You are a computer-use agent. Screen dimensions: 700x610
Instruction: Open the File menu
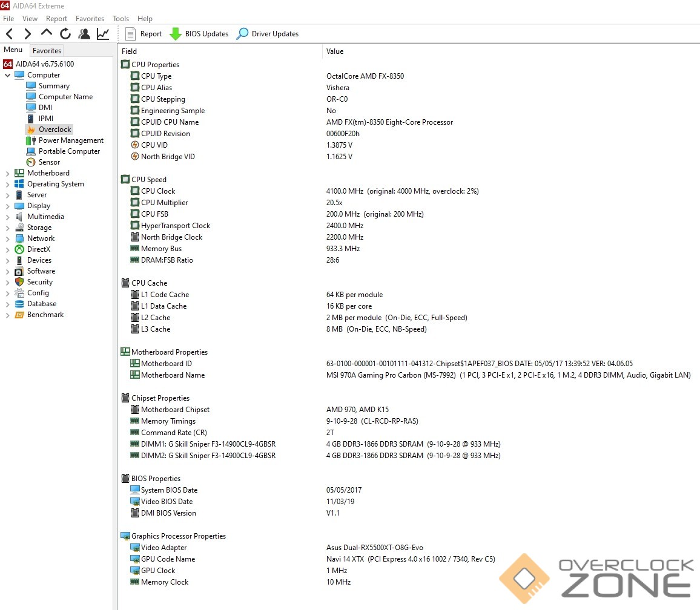click(x=8, y=18)
